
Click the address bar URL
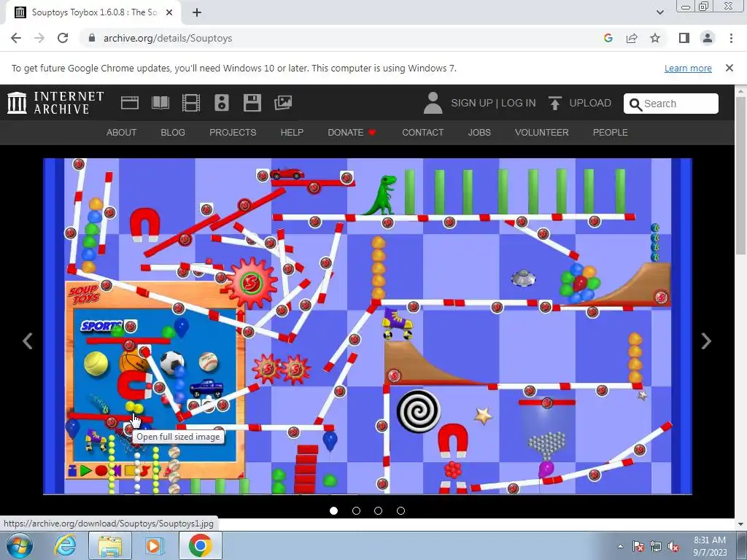point(168,38)
